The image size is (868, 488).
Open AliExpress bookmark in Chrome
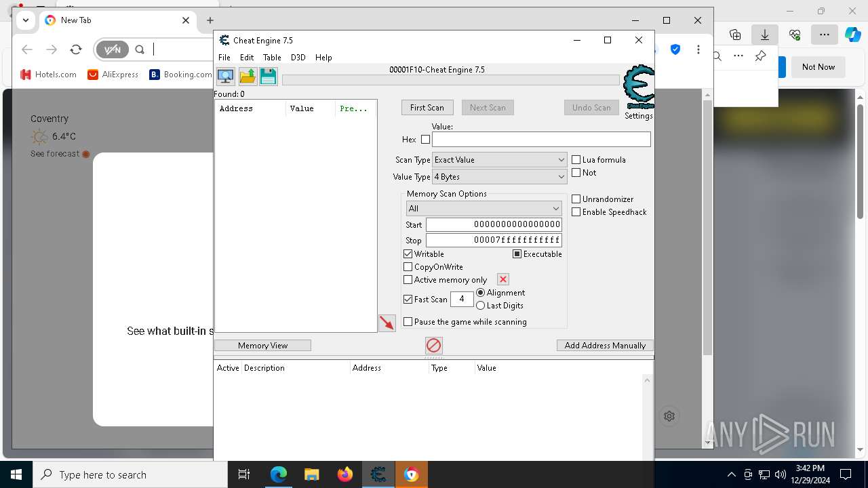(x=113, y=75)
